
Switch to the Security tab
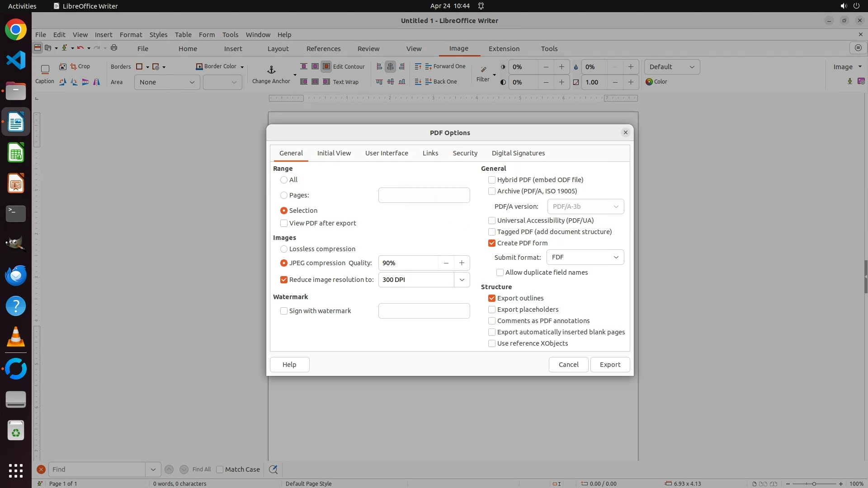pos(465,153)
